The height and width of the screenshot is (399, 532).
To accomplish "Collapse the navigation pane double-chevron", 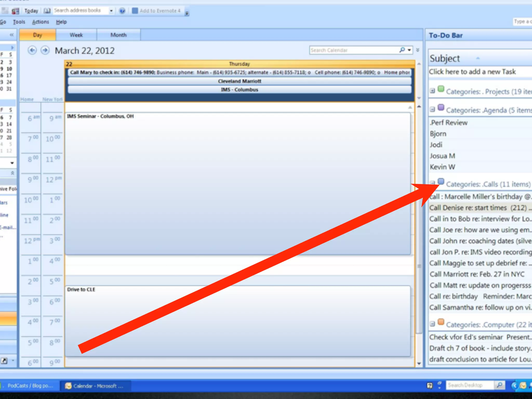I will pyautogui.click(x=11, y=35).
